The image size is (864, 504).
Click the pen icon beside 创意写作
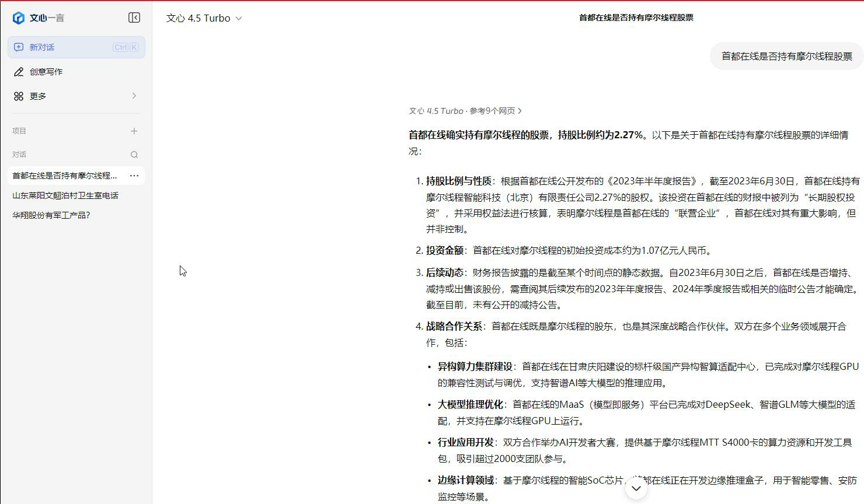[x=19, y=72]
